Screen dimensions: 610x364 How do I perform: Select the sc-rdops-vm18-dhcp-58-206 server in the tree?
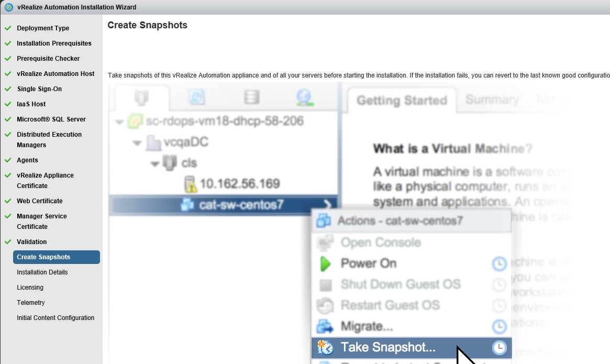point(225,121)
